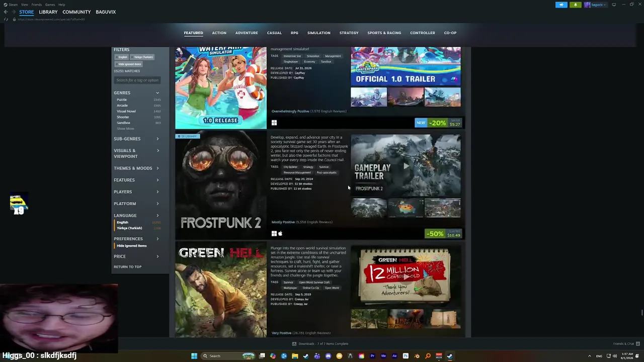Expand the SUB-GENRES filter section
The width and height of the screenshot is (644, 362).
136,139
